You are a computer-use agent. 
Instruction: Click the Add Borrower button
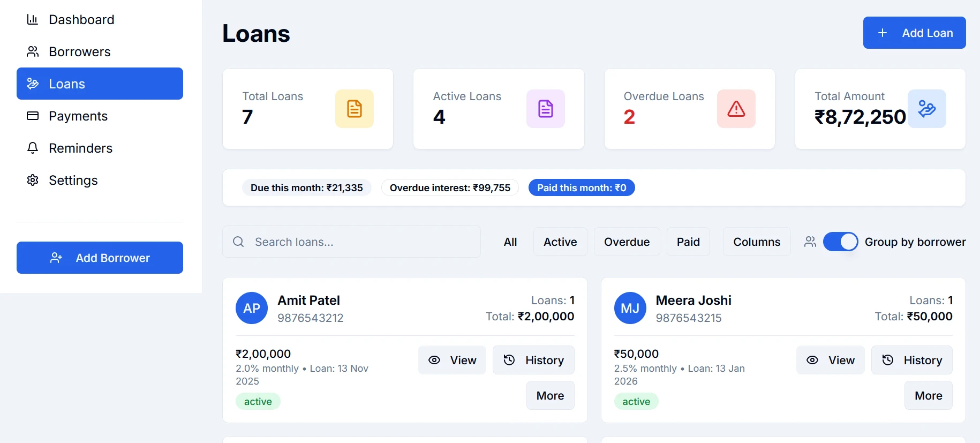pos(100,258)
